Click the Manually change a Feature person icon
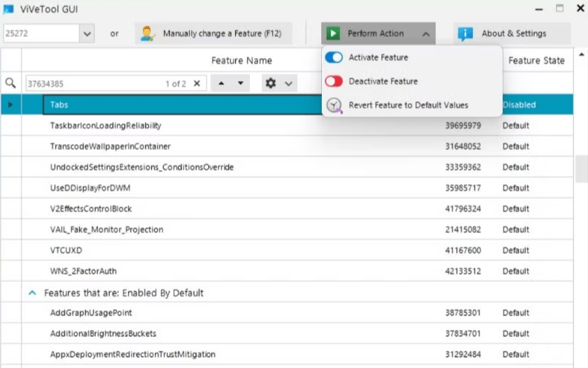Viewport: 588px width, 368px height. coord(148,33)
